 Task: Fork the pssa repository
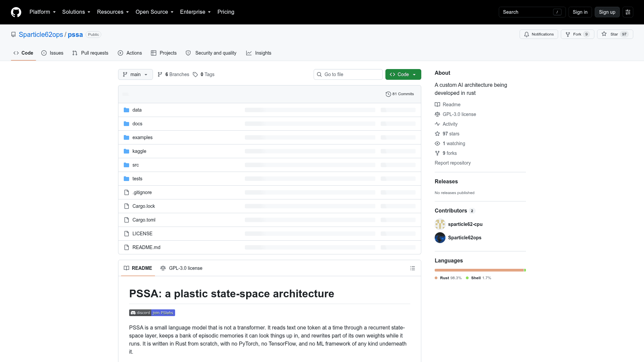(577, 34)
